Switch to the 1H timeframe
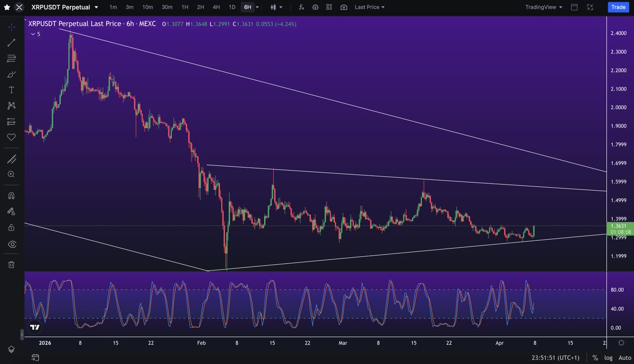 pos(184,7)
